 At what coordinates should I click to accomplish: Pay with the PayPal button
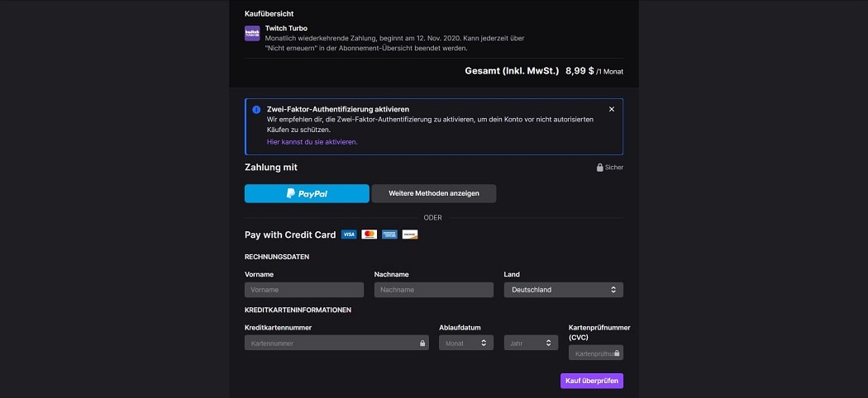point(307,193)
